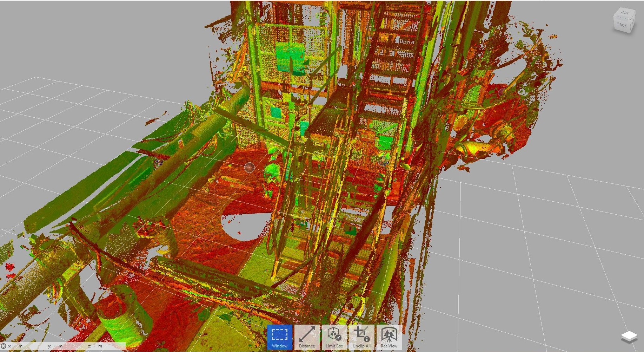Select the Window selection tool
The width and height of the screenshot is (644, 352).
[x=279, y=337]
